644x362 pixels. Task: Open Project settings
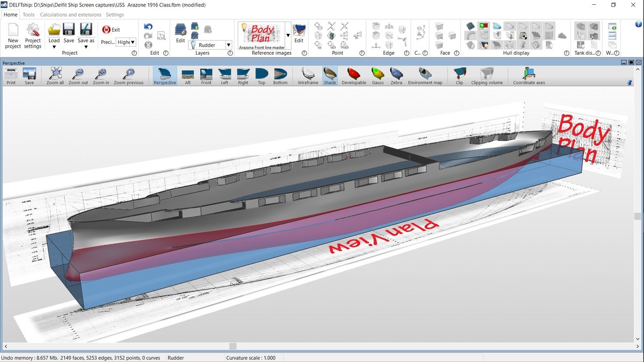click(33, 35)
